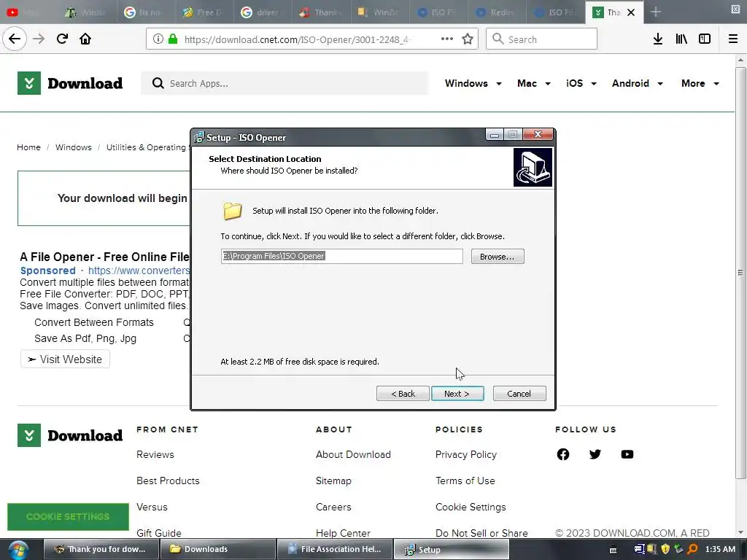
Task: Expand the iOS dropdown menu
Action: point(581,83)
